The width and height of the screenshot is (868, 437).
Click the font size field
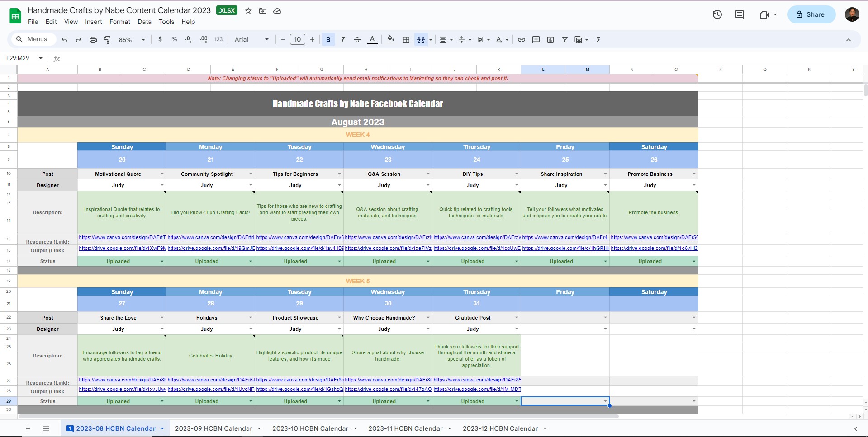point(298,40)
